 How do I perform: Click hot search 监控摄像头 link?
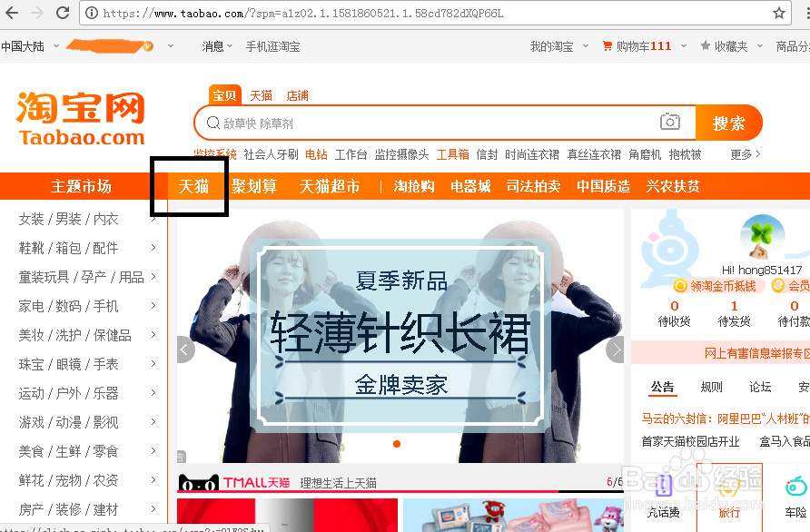402,154
